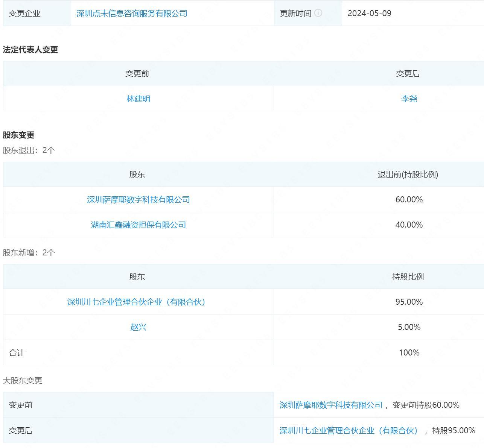Click the 持股比例 column header
The height and width of the screenshot is (448, 484).
click(x=408, y=277)
